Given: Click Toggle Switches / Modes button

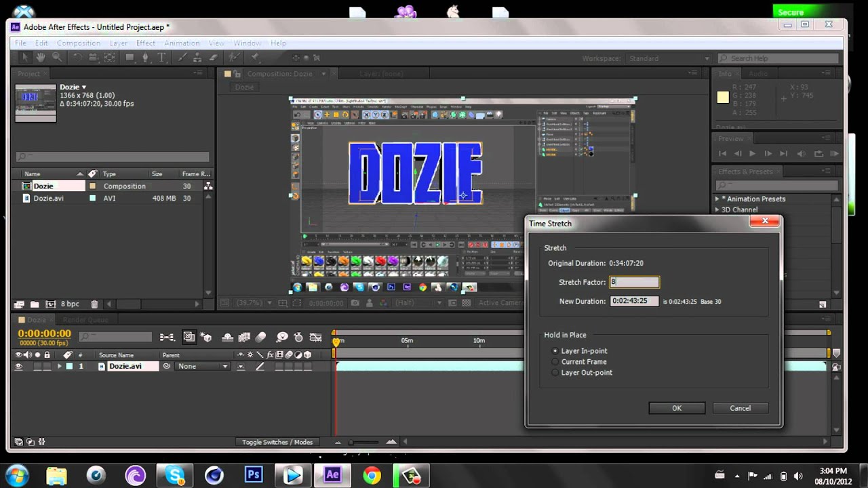Looking at the screenshot, I should tap(277, 443).
